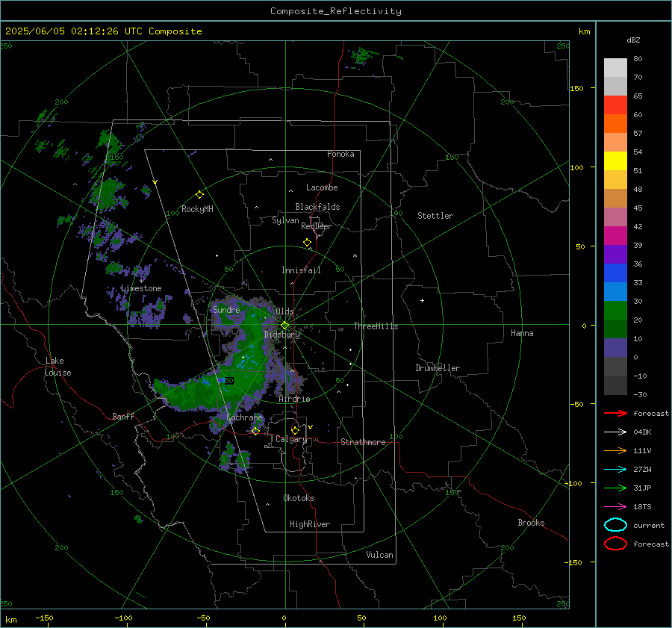The width and height of the screenshot is (672, 628).
Task: Select the HighRiver map label
Action: (x=310, y=524)
